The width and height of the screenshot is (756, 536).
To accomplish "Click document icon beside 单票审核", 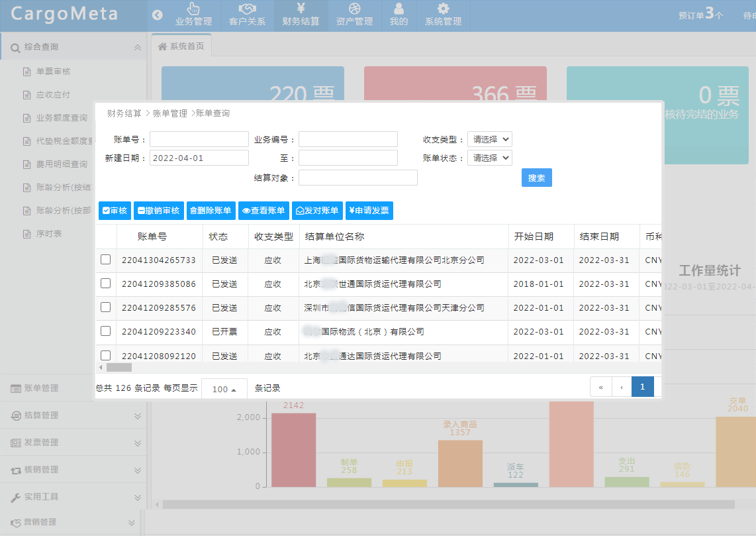I will pos(27,72).
